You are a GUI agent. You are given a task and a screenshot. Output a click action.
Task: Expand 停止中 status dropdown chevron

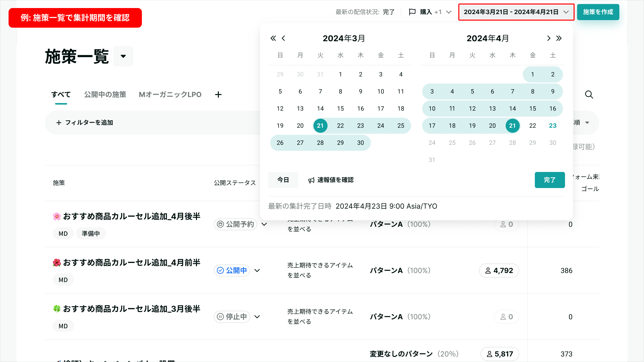click(257, 317)
